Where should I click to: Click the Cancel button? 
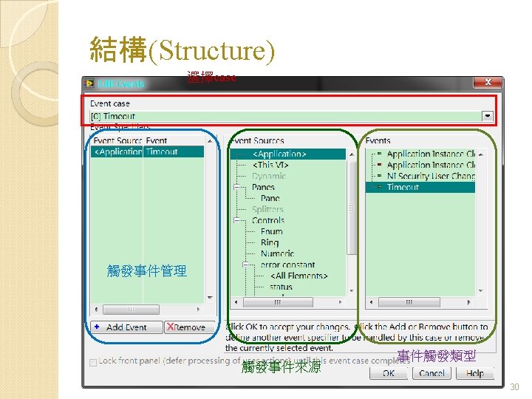(x=432, y=373)
